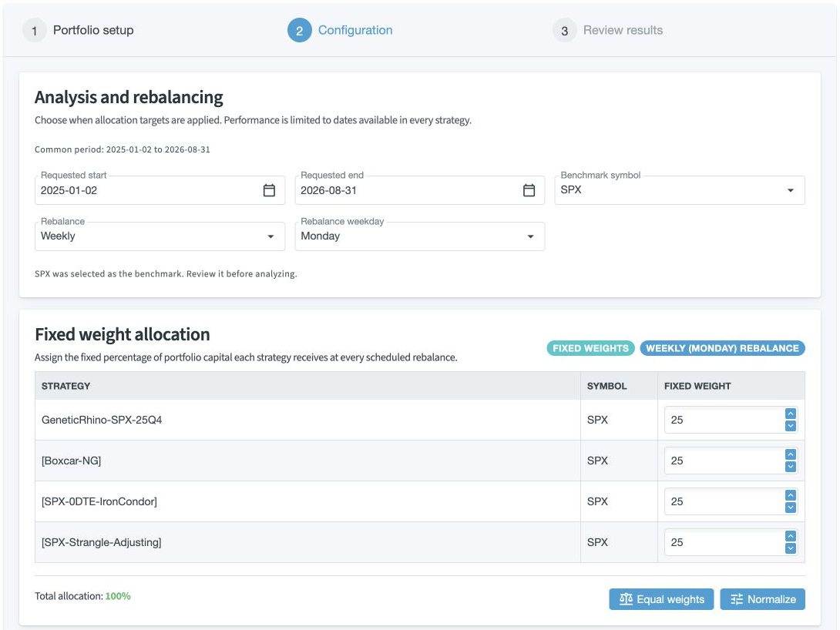840x630 pixels.
Task: Click the [Boxcar-NG] strategy name
Action: pyautogui.click(x=71, y=461)
